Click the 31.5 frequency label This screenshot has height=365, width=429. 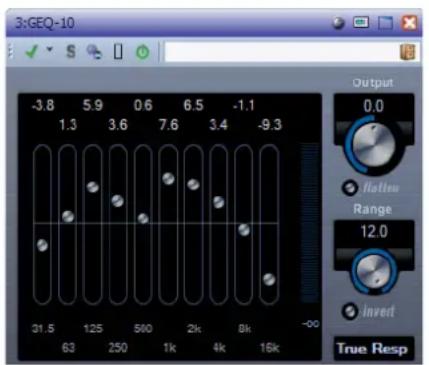click(43, 329)
